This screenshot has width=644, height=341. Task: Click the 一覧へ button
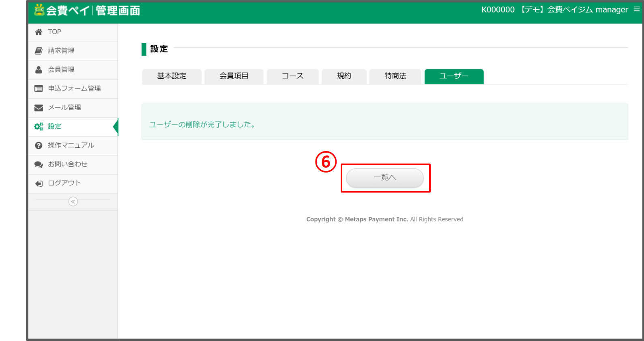(x=385, y=178)
